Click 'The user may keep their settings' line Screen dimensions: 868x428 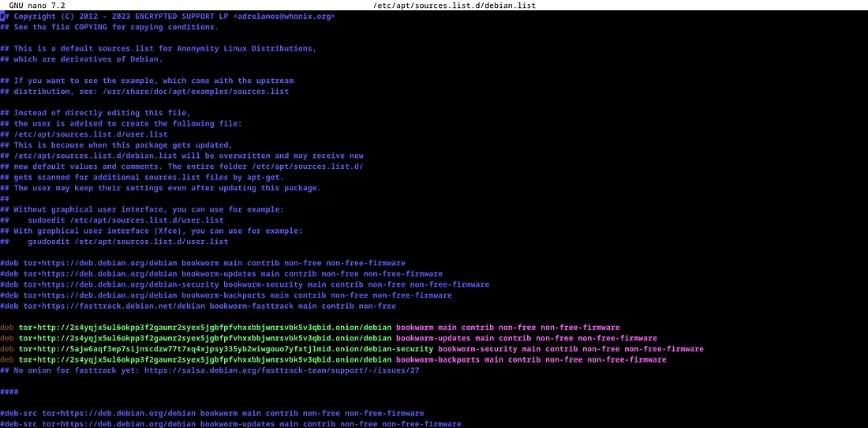[160, 188]
